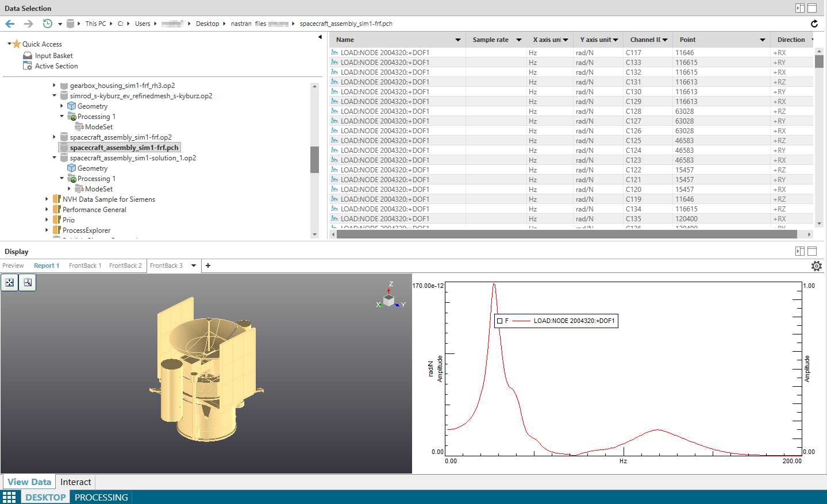Click the data table horizontal scrollbar
This screenshot has height=504, width=827.
click(x=567, y=234)
